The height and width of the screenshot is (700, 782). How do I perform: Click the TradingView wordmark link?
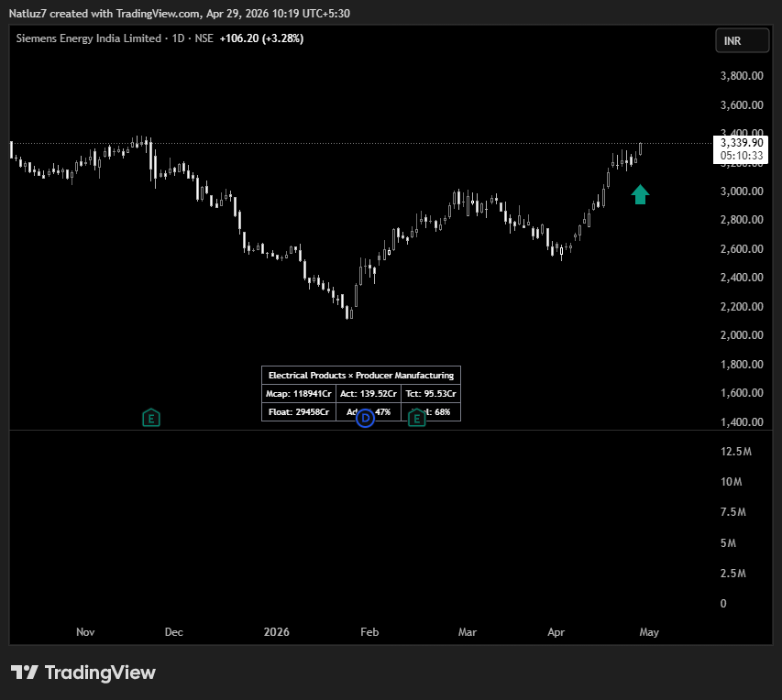pos(100,673)
